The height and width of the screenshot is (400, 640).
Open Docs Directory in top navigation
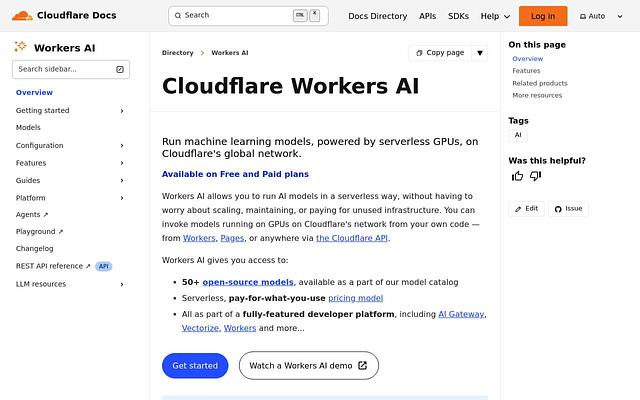[378, 16]
